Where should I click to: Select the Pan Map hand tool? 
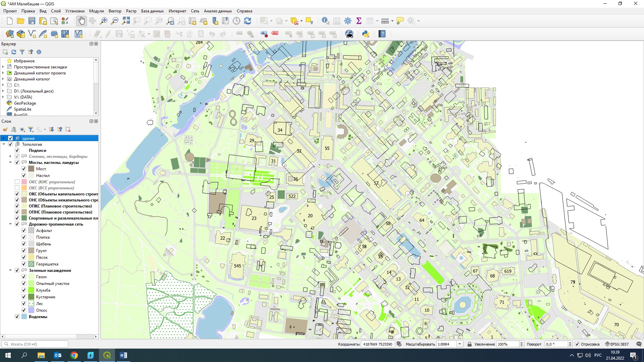(82, 21)
